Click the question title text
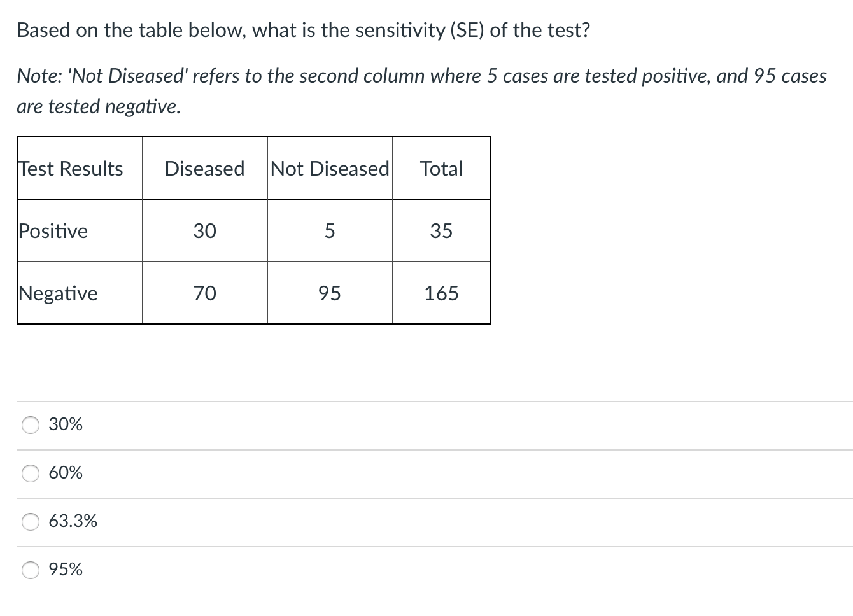 tap(303, 29)
